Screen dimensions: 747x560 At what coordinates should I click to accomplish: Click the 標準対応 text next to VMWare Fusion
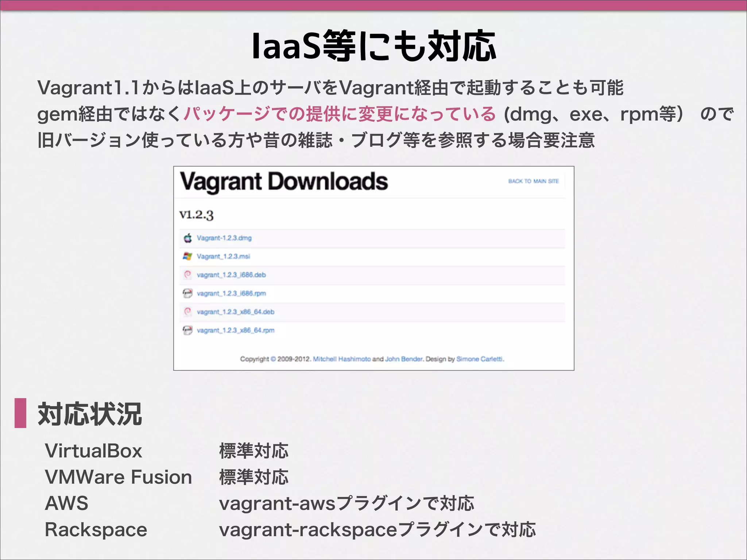coord(254,477)
